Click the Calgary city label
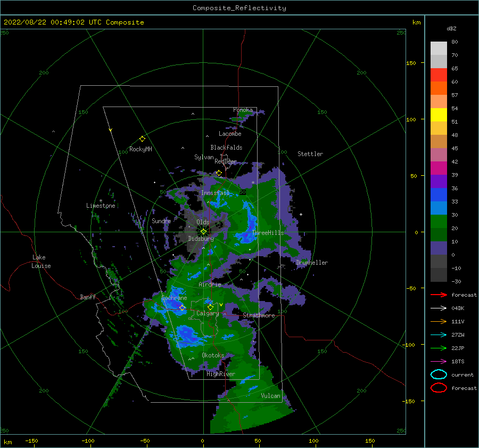 pos(208,313)
